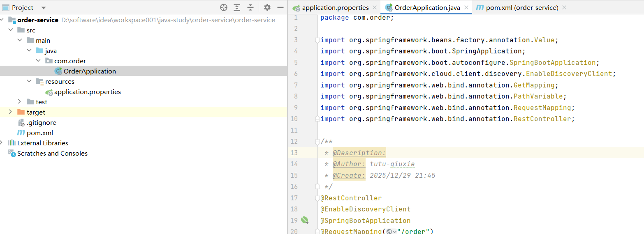Collapse the src folder
Screen dimensions: 644x234
pos(10,30)
